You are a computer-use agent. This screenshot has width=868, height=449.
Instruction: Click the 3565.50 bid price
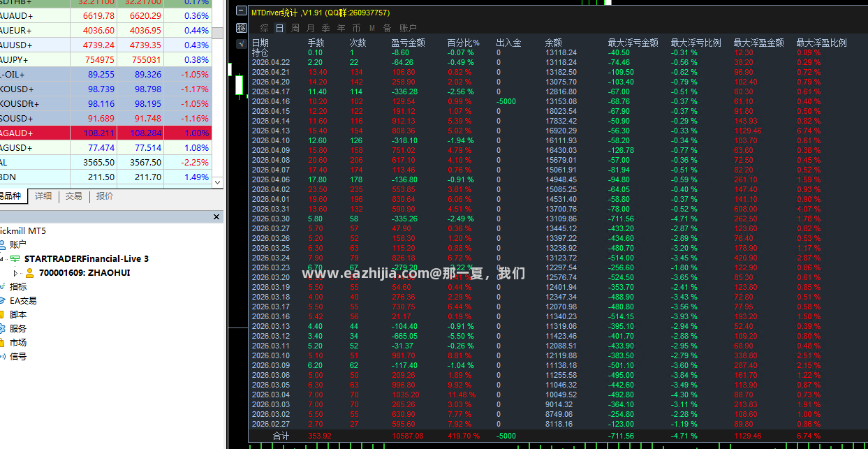click(98, 162)
